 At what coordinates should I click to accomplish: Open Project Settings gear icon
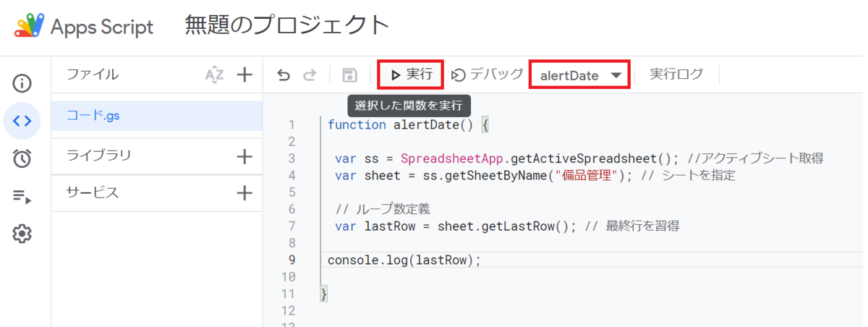22,234
